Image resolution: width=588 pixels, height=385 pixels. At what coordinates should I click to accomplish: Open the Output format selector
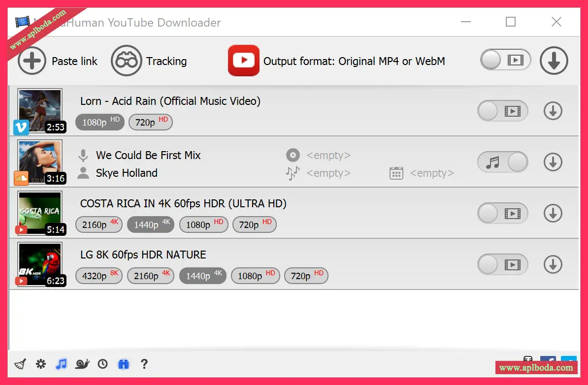[336, 61]
